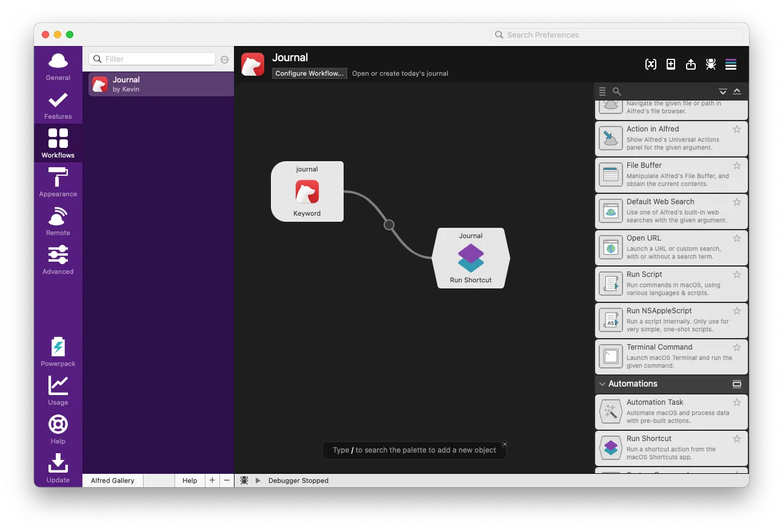This screenshot has height=532, width=783.
Task: Start the debugger play button
Action: click(258, 480)
